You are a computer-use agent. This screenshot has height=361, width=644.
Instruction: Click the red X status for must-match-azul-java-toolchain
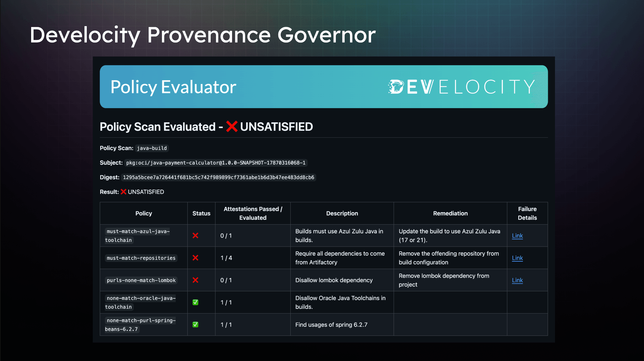(x=196, y=236)
